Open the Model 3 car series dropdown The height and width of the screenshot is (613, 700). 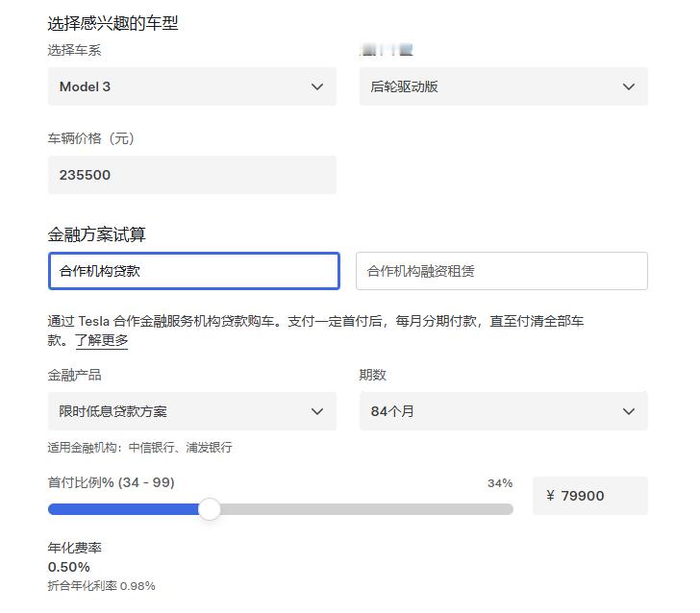tap(192, 86)
